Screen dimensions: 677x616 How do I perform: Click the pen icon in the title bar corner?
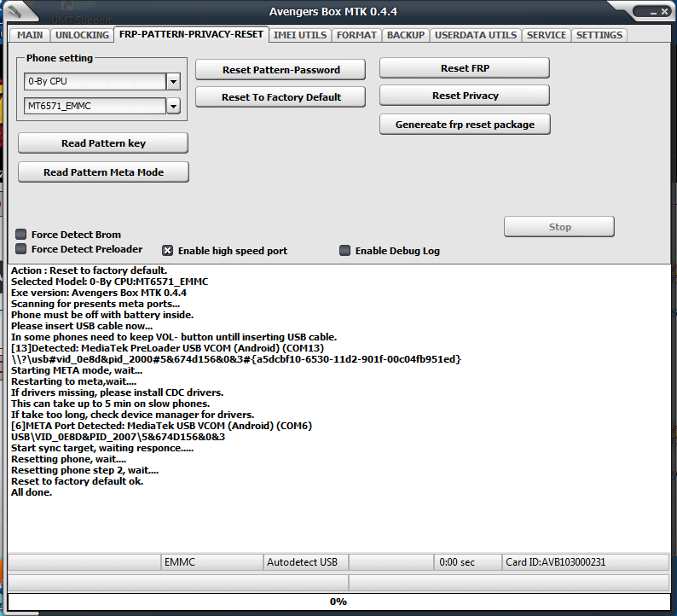(14, 12)
